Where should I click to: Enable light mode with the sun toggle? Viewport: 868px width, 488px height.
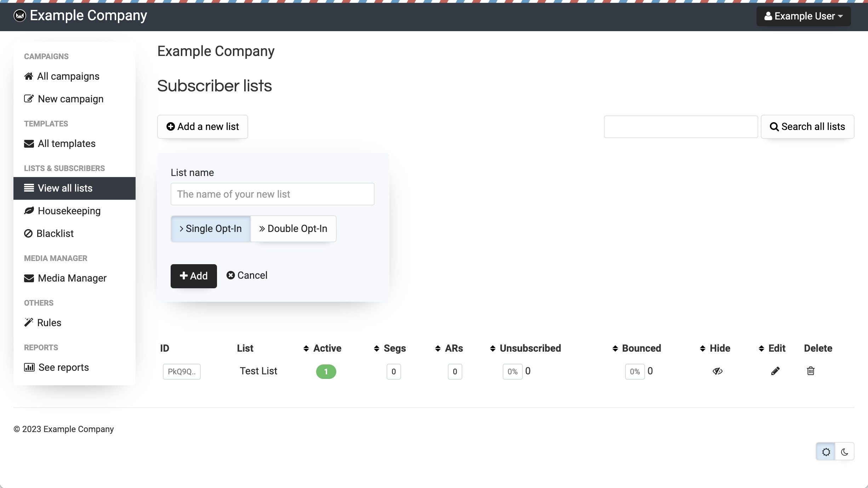point(826,452)
